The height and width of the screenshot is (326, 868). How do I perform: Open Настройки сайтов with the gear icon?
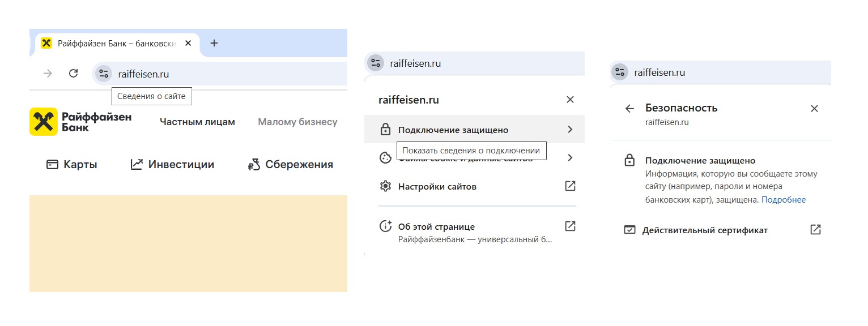[385, 186]
